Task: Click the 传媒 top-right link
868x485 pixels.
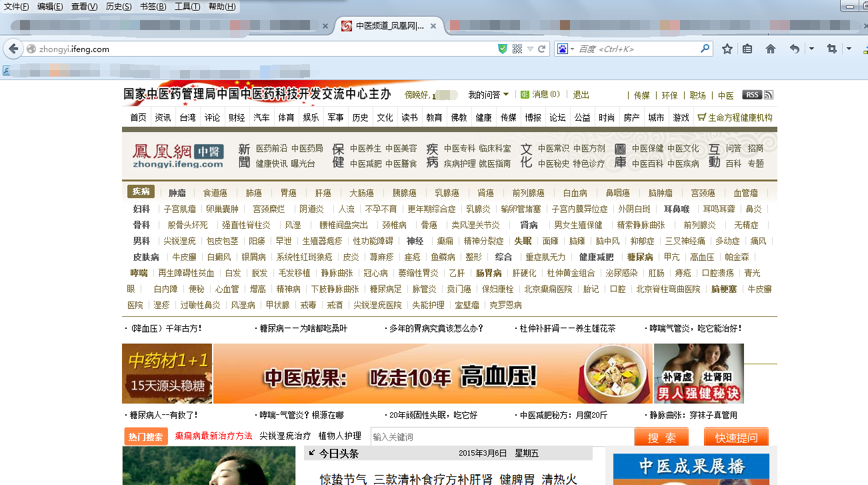Action: pyautogui.click(x=641, y=95)
